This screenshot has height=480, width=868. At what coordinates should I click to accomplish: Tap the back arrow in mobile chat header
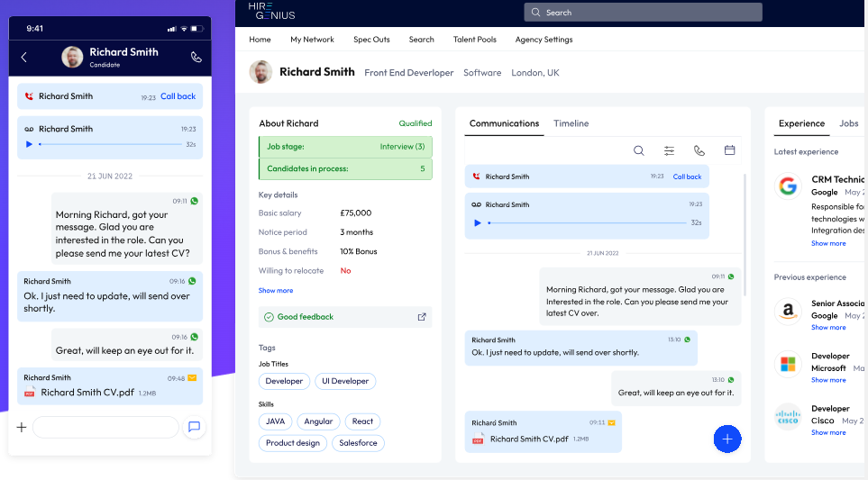click(24, 57)
